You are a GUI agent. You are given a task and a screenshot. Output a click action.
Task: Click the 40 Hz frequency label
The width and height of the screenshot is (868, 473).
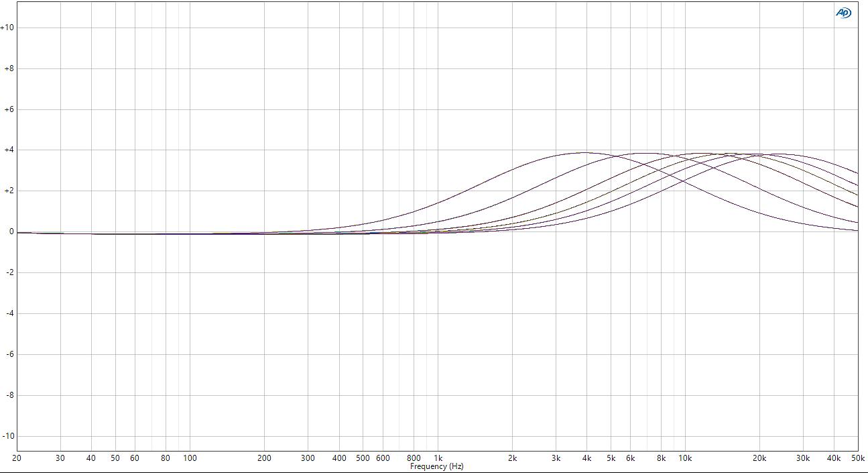(x=91, y=458)
